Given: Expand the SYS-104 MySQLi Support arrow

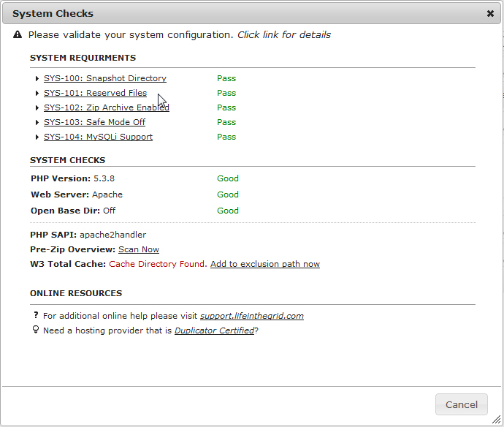Looking at the screenshot, I should click(37, 137).
